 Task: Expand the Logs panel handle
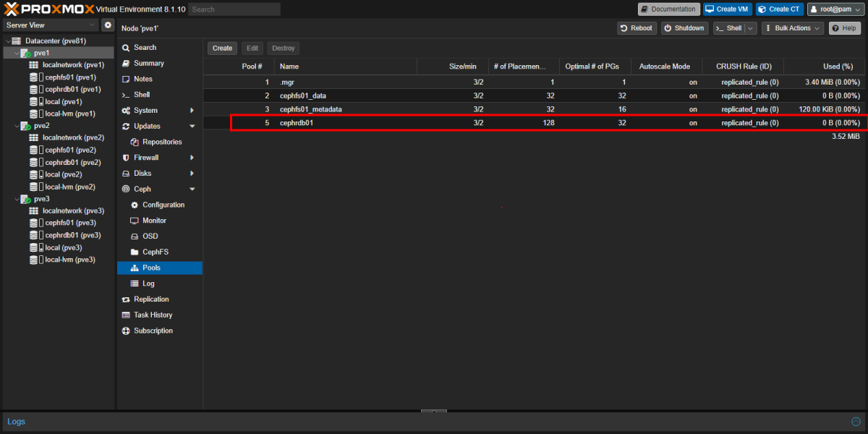[x=434, y=412]
